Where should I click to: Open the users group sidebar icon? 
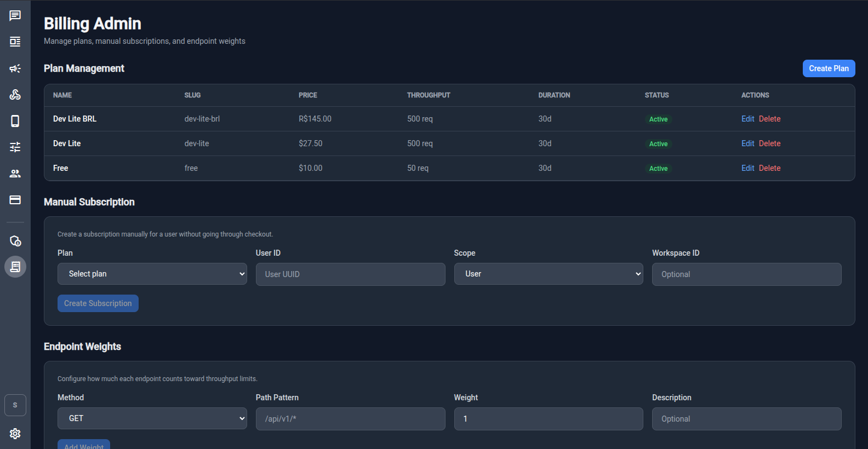(15, 174)
